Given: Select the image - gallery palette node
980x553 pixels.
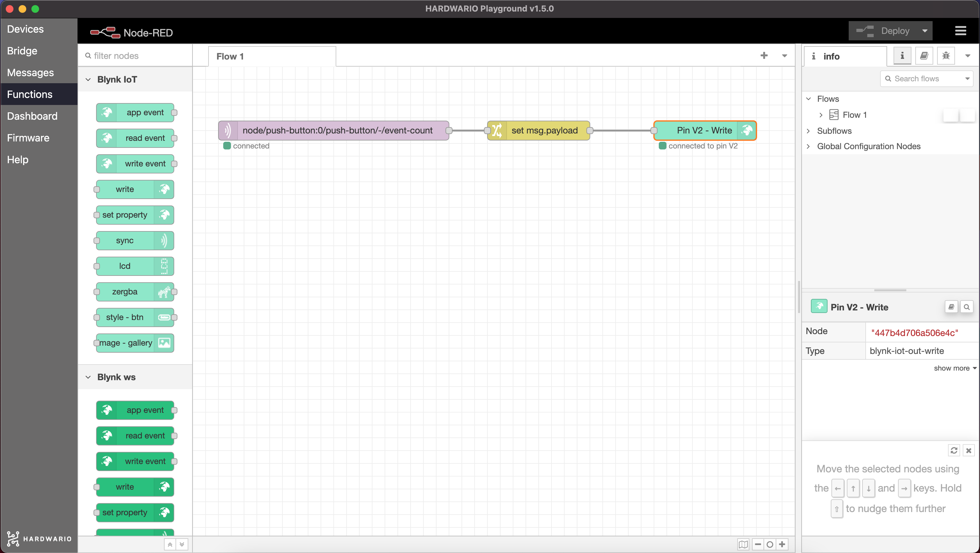Looking at the screenshot, I should pyautogui.click(x=135, y=343).
